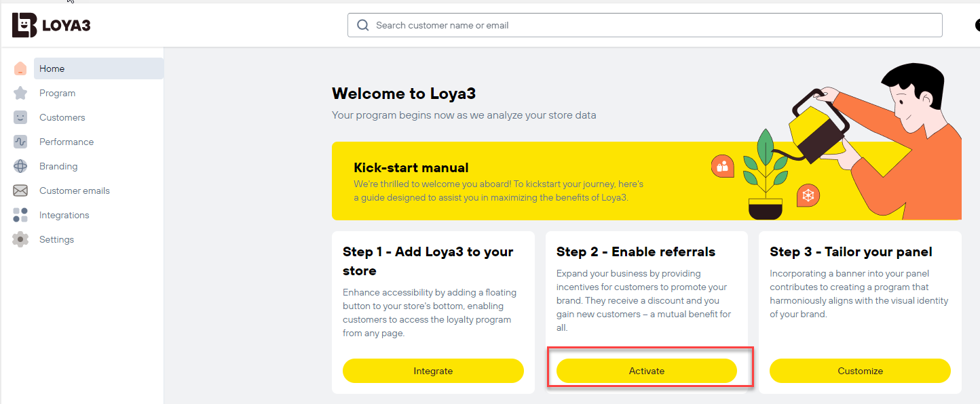Screen dimensions: 980x404
Task: Open the Performance wave chart icon
Action: [20, 142]
